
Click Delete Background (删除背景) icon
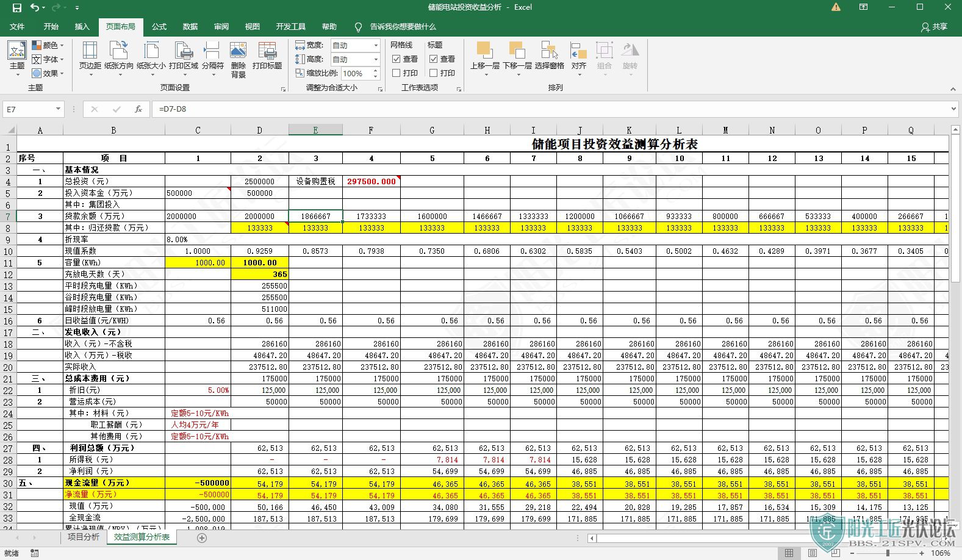tap(239, 60)
